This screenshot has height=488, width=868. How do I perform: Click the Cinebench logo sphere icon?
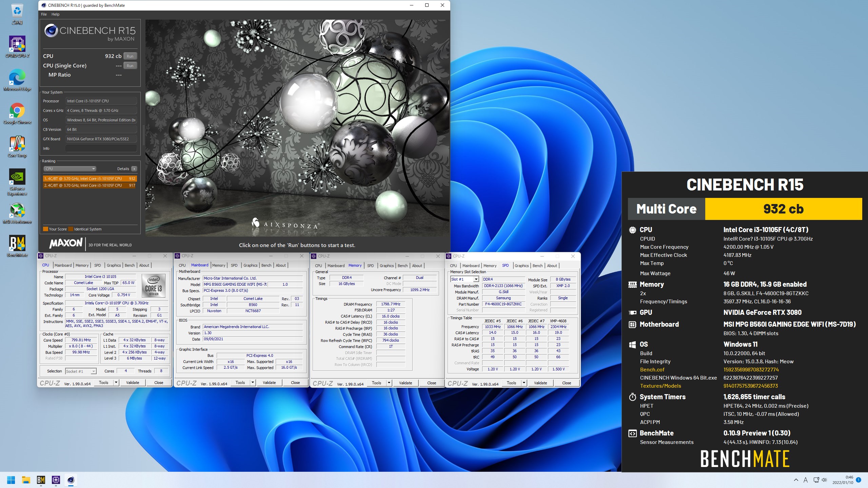coord(51,31)
